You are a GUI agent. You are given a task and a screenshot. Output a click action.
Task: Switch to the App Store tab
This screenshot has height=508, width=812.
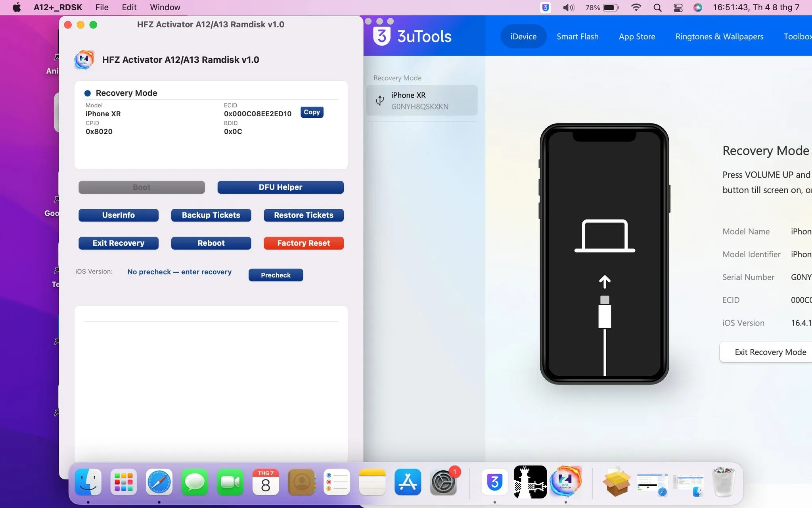coord(637,37)
